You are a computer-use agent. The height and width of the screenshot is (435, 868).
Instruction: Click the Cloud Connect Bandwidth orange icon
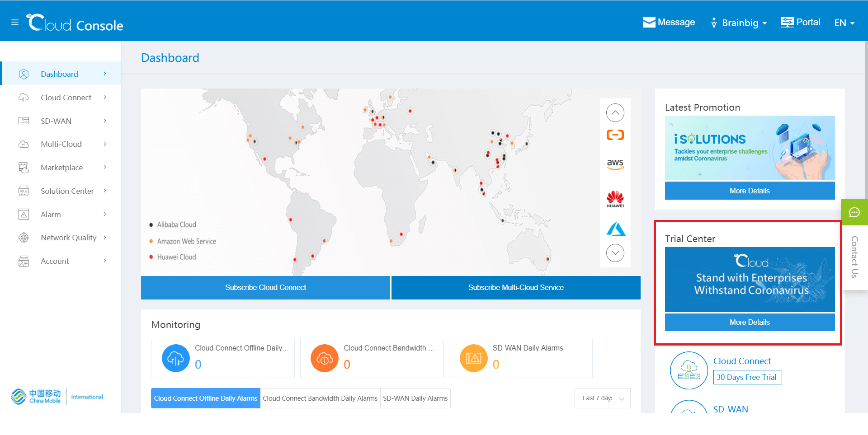324,358
